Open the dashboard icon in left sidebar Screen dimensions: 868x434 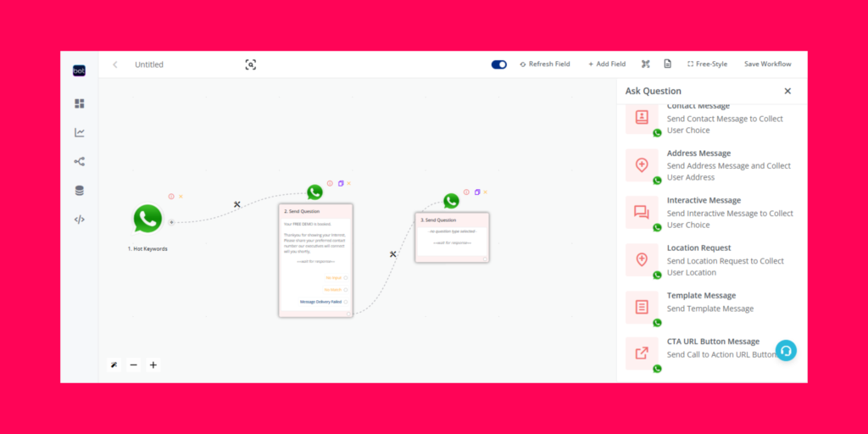tap(79, 103)
